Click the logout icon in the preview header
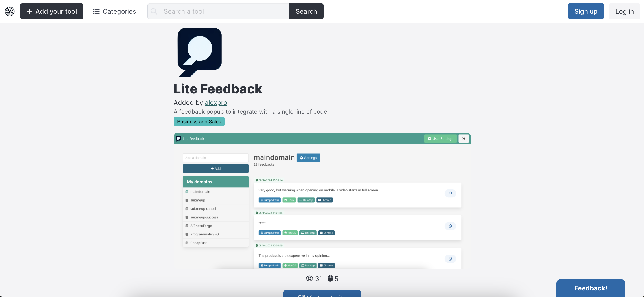The width and height of the screenshot is (644, 297). click(x=464, y=139)
